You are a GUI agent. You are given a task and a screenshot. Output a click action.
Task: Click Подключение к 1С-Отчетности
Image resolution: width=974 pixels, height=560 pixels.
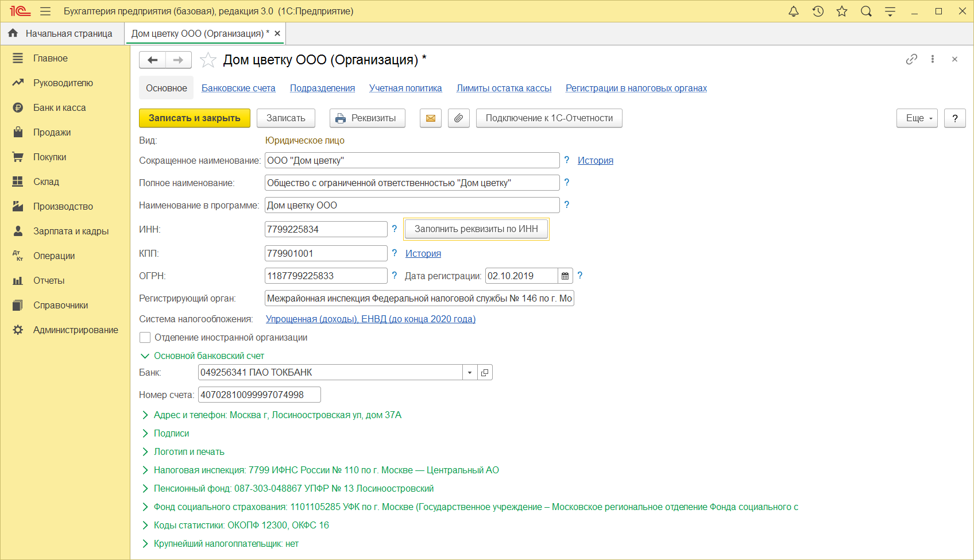[x=549, y=118]
